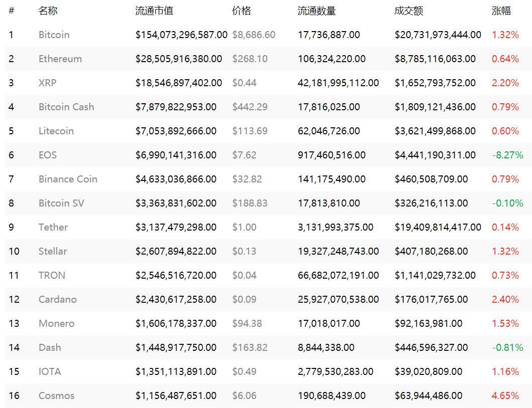Screen dimensions: 532x408
Task: Open the Bitcoin coin link
Action: pos(54,35)
